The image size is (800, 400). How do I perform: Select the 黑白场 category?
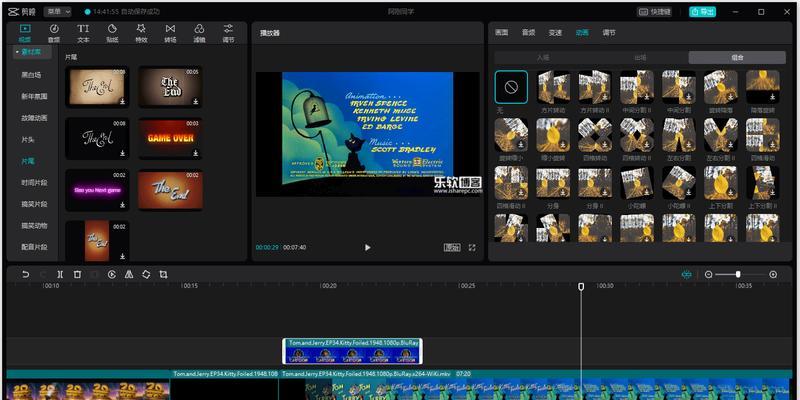coord(31,75)
